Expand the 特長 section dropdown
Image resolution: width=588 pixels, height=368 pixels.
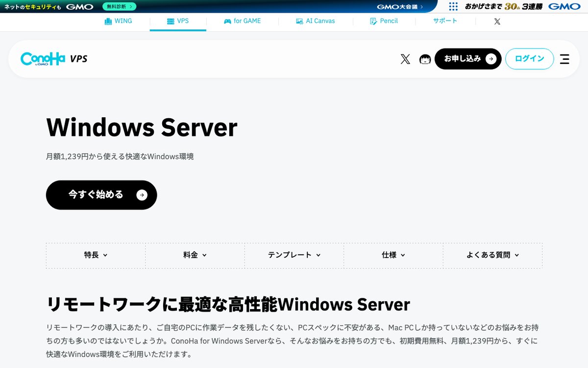click(x=96, y=255)
